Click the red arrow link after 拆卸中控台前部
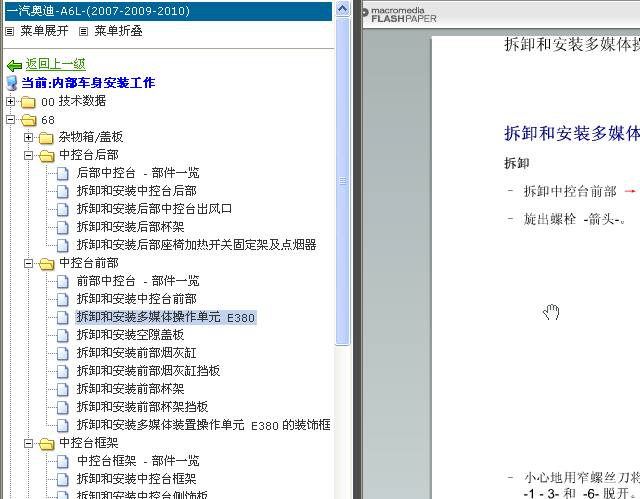Image resolution: width=640 pixels, height=499 pixels. [630, 191]
